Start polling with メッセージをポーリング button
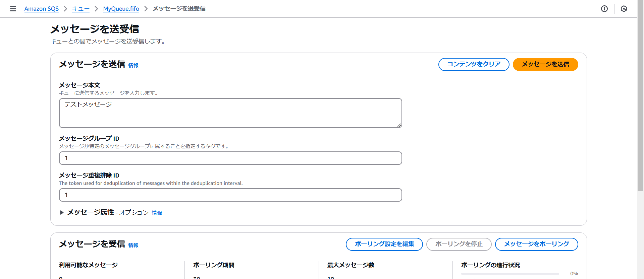Screen dimensions: 644x279 pyautogui.click(x=536, y=244)
